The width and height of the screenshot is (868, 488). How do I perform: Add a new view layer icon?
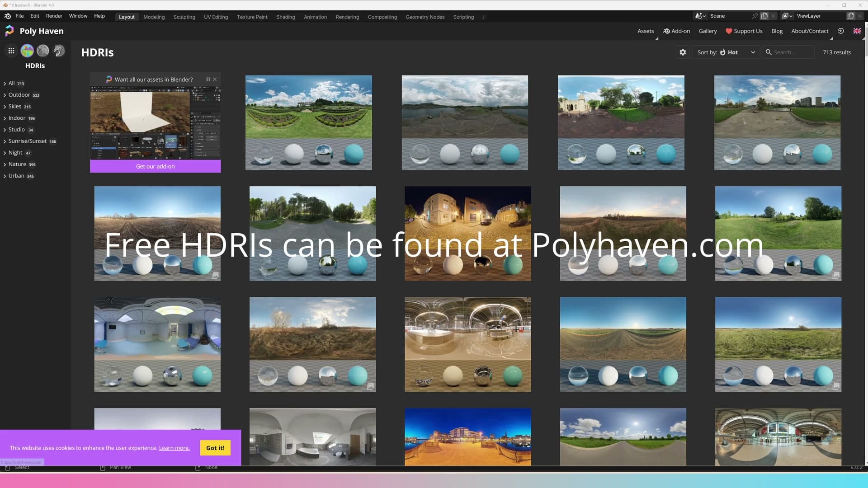coord(851,16)
